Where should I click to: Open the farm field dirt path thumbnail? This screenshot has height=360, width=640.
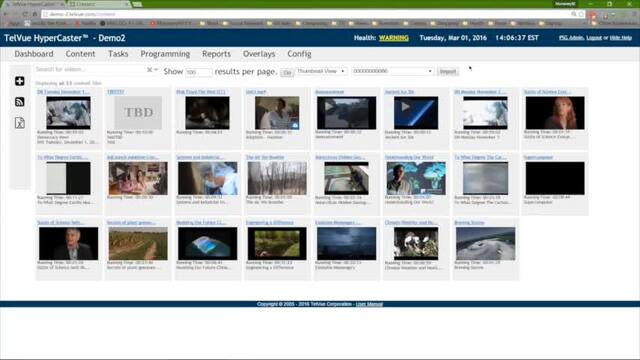pyautogui.click(x=138, y=244)
